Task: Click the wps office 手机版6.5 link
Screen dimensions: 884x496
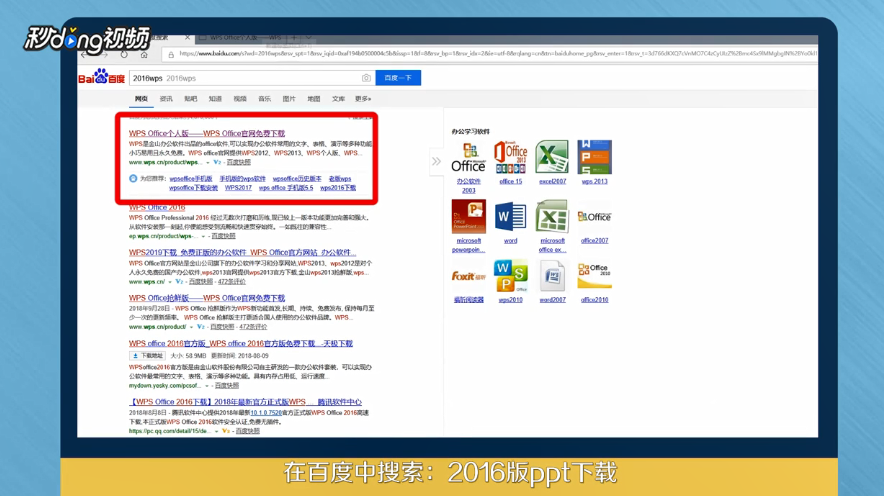Action: (286, 188)
